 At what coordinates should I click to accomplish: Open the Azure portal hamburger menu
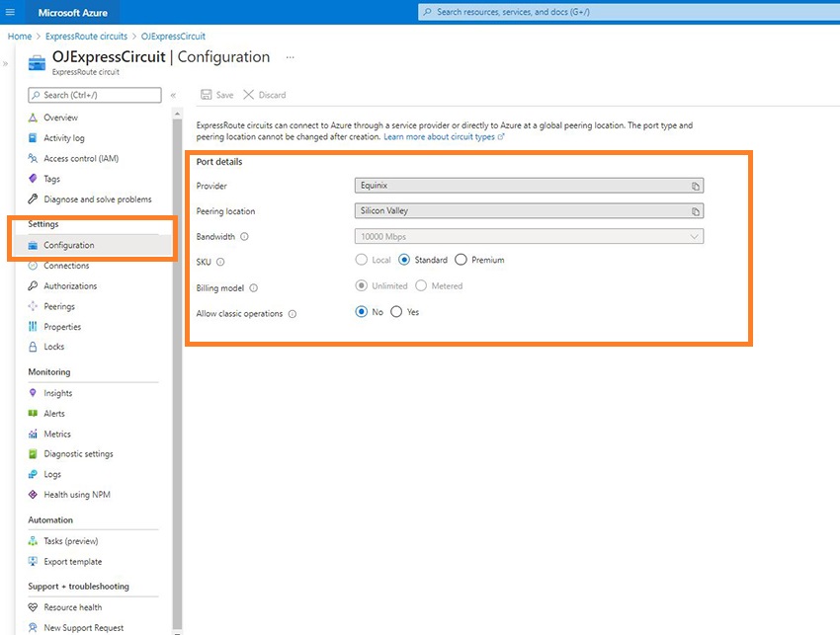(x=11, y=13)
